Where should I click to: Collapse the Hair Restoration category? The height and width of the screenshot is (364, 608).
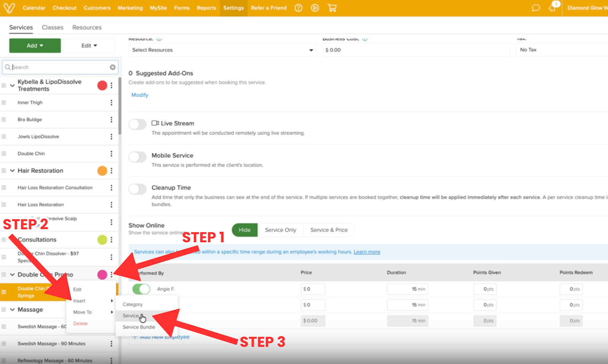[x=12, y=171]
